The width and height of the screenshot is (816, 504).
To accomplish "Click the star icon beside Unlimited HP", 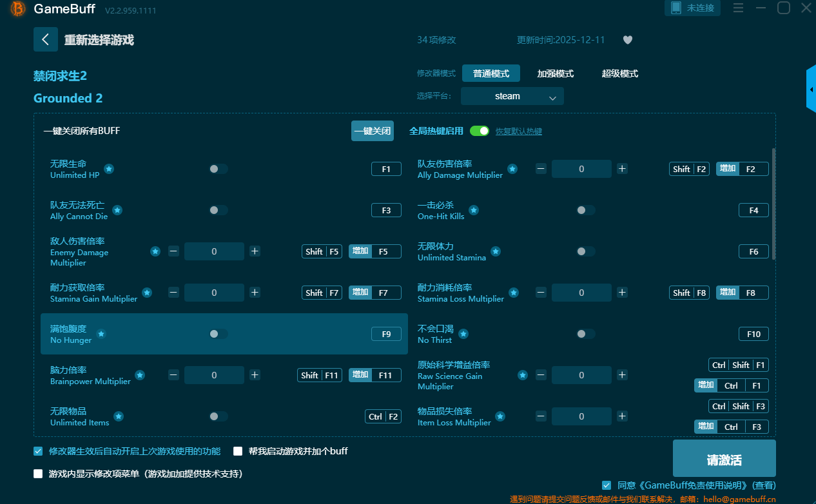I will [x=109, y=169].
